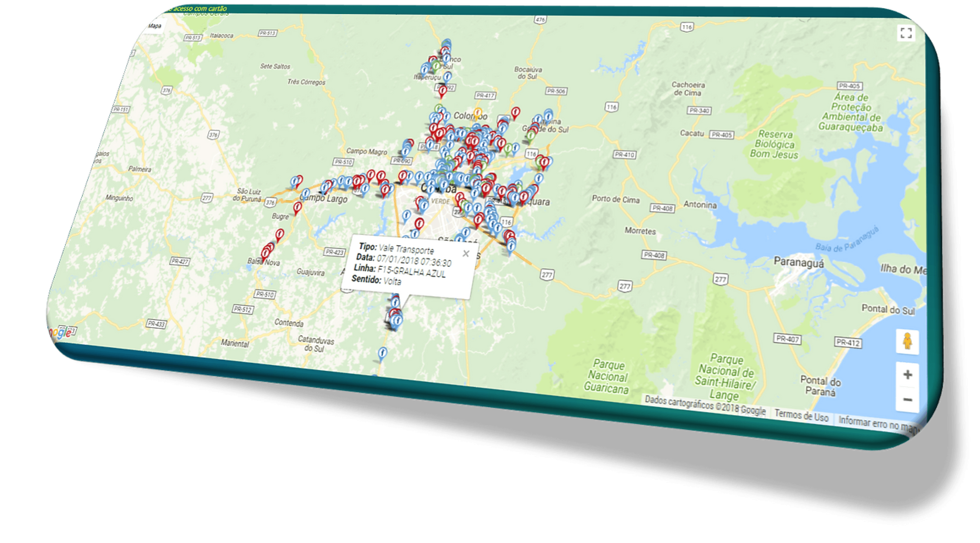Select the blue marker beside Itaperuçu label
The width and height of the screenshot is (980, 543).
tap(448, 77)
